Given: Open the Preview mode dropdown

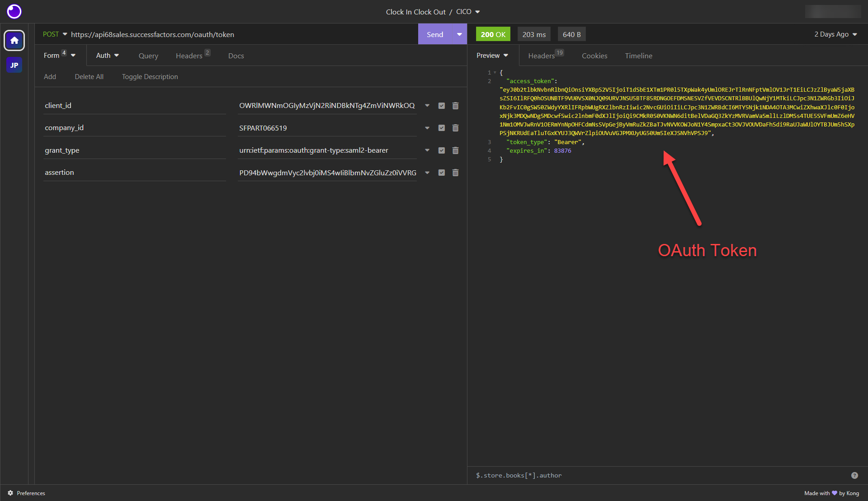Looking at the screenshot, I should [493, 56].
